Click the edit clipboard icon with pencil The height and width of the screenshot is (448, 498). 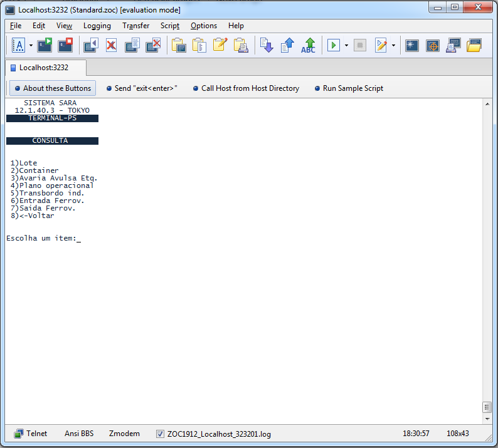(220, 44)
